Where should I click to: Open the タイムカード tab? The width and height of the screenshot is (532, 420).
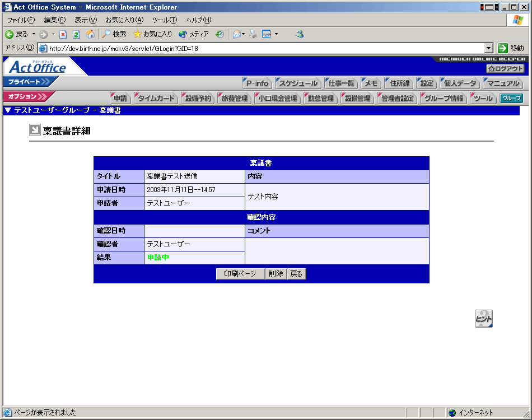(x=156, y=99)
